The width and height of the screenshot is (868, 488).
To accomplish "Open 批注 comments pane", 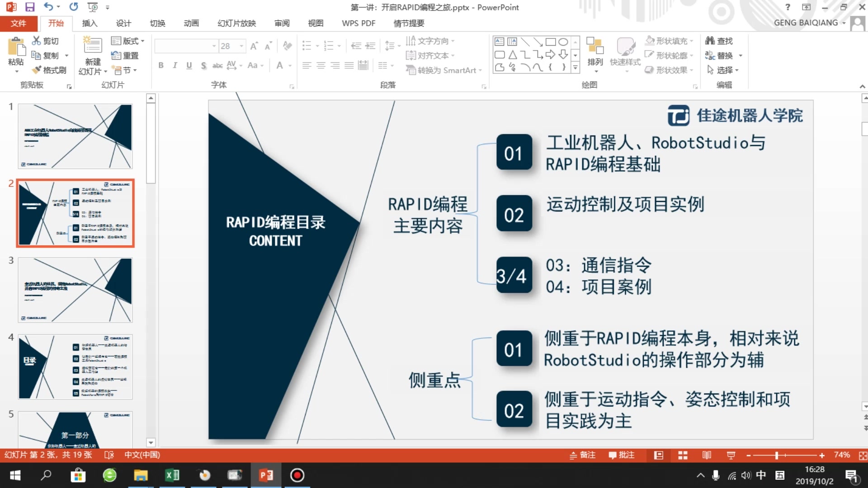I will click(x=622, y=455).
